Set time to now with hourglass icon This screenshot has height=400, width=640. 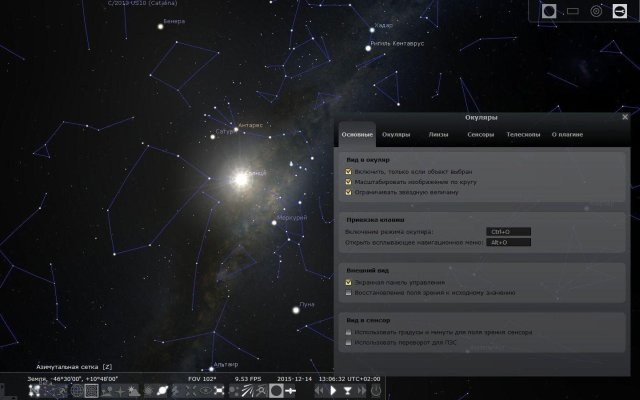[347, 390]
